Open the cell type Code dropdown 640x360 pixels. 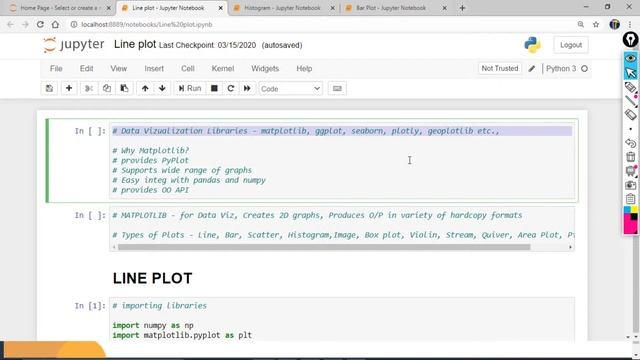point(291,89)
